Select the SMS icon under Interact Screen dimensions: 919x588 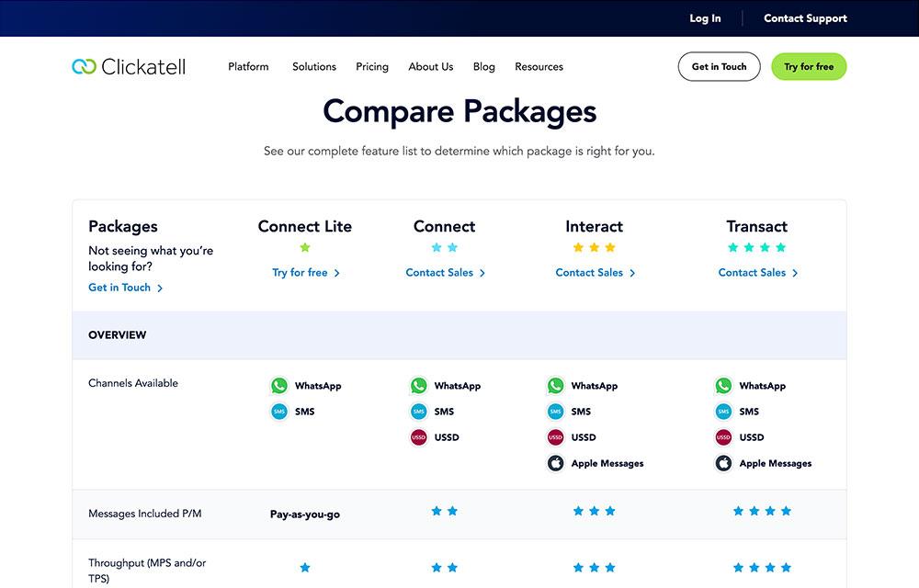coord(555,412)
